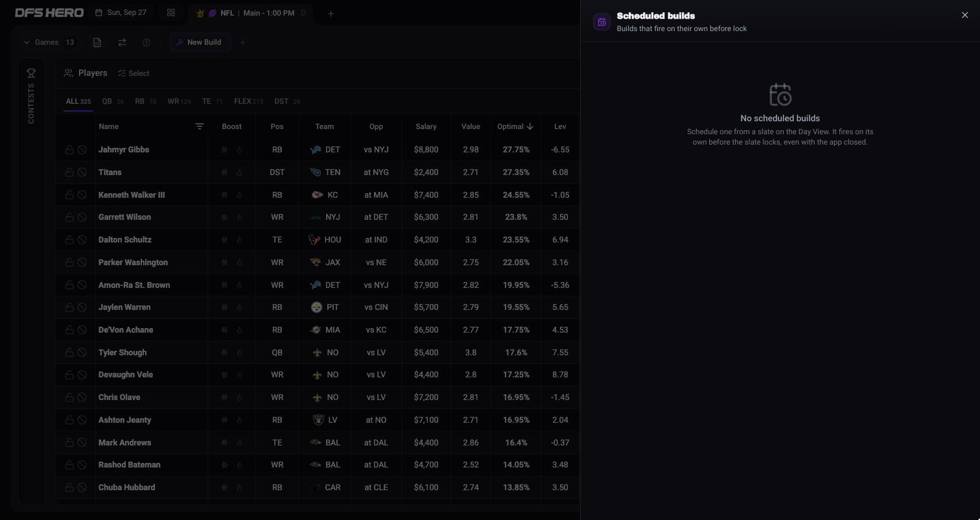Image resolution: width=980 pixels, height=520 pixels.
Task: Open the slate grid view icon
Action: [x=171, y=13]
